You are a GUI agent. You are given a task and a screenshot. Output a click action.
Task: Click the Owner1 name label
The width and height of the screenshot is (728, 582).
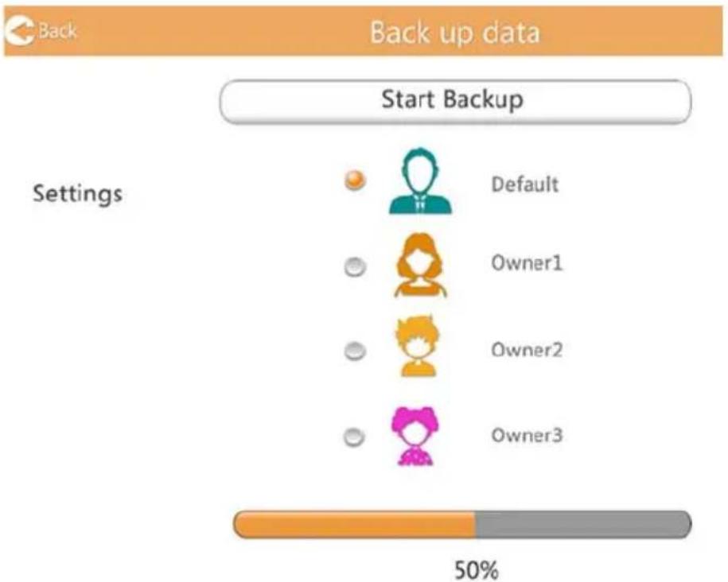coord(527,263)
